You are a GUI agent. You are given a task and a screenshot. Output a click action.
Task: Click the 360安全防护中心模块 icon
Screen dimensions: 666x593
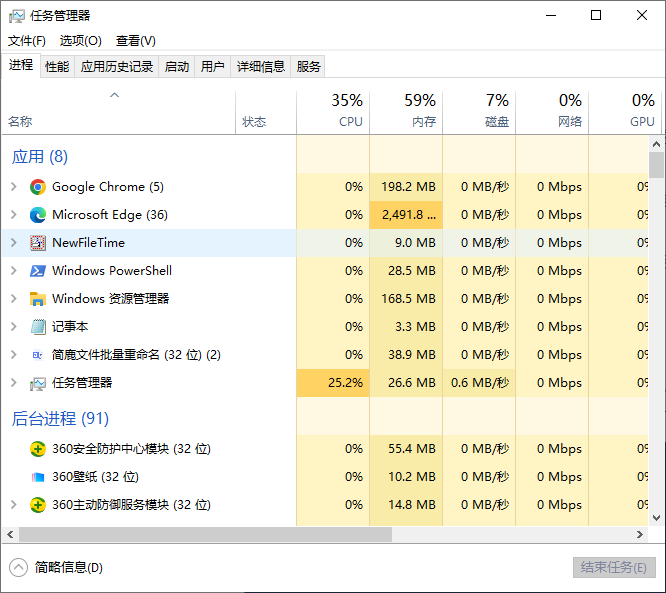pyautogui.click(x=38, y=449)
